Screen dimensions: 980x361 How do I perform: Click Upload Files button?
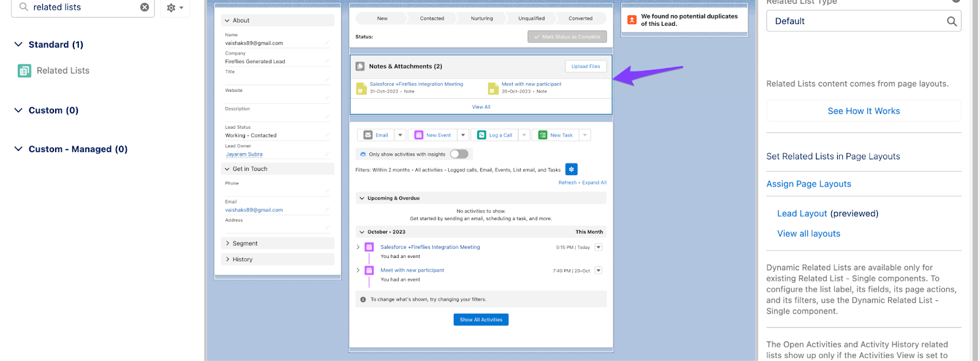[x=586, y=66]
